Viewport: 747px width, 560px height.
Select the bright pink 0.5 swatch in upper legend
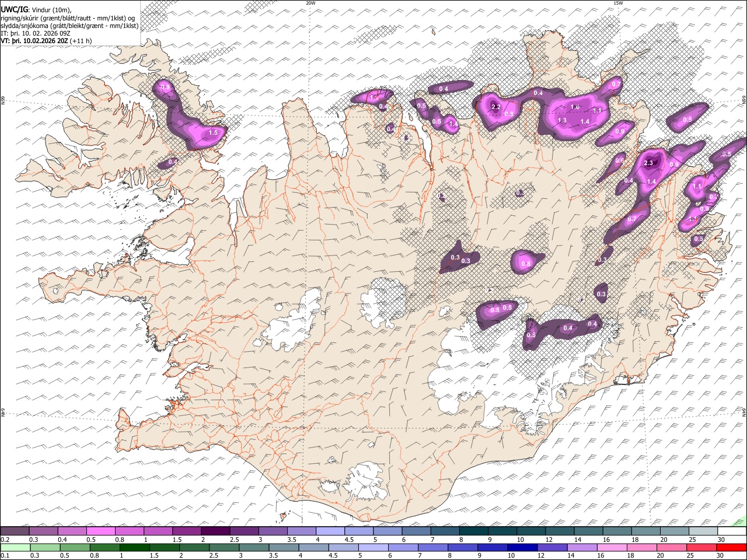(x=100, y=531)
